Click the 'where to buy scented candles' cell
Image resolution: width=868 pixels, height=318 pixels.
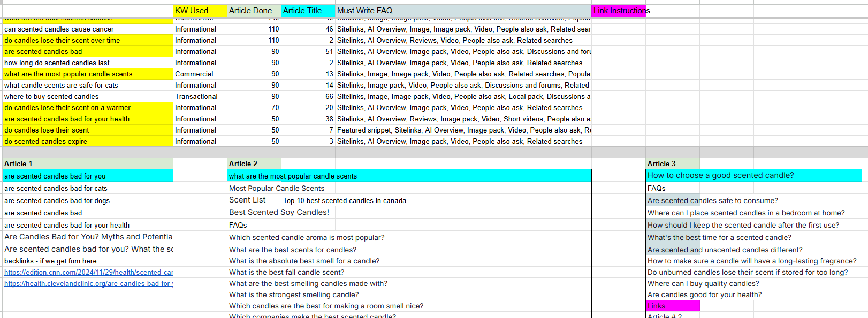(x=88, y=97)
